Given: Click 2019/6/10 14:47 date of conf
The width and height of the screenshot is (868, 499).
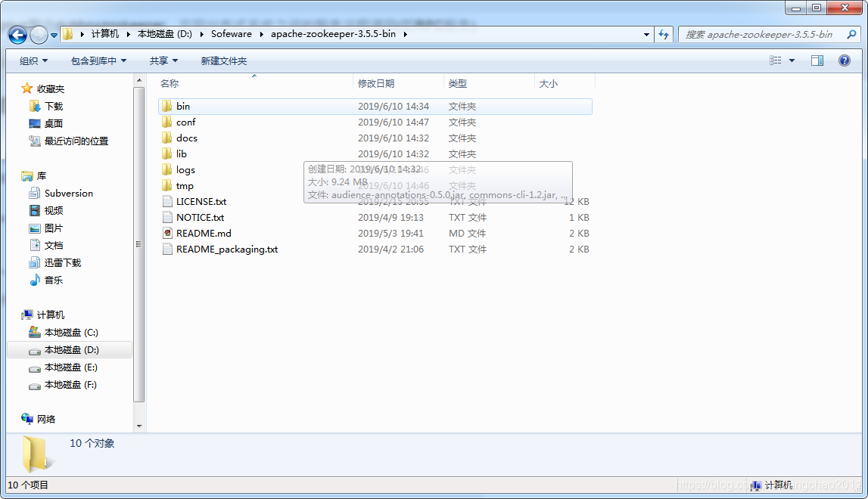Looking at the screenshot, I should 393,122.
